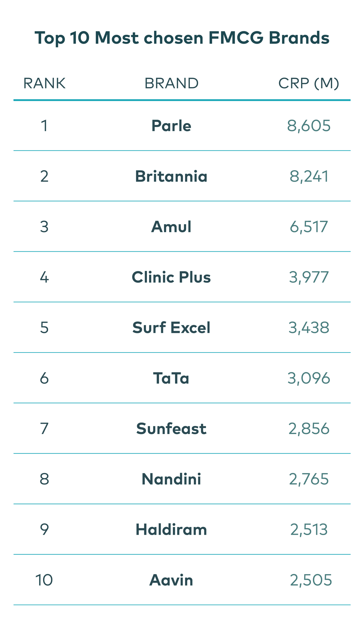The width and height of the screenshot is (364, 620).
Task: Select the Aavin brand name
Action: click(x=171, y=580)
